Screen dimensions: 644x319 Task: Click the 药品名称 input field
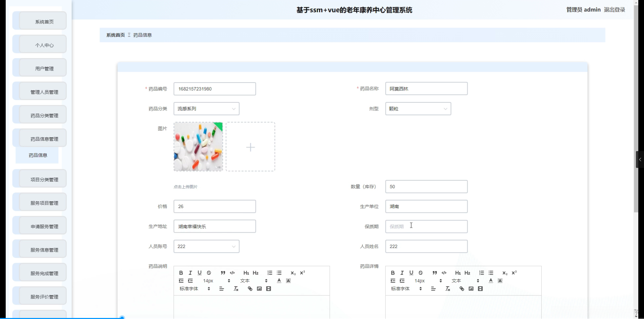coord(426,89)
